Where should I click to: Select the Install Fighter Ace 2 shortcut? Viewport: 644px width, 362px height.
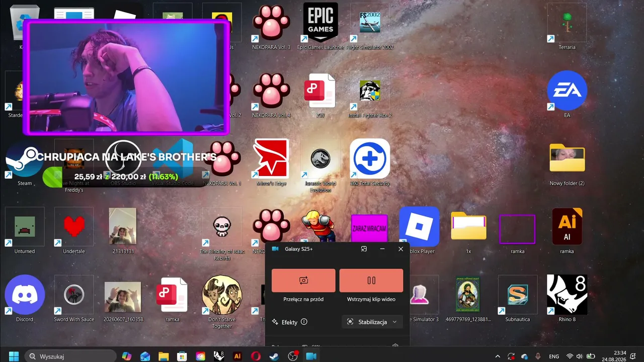point(370,95)
